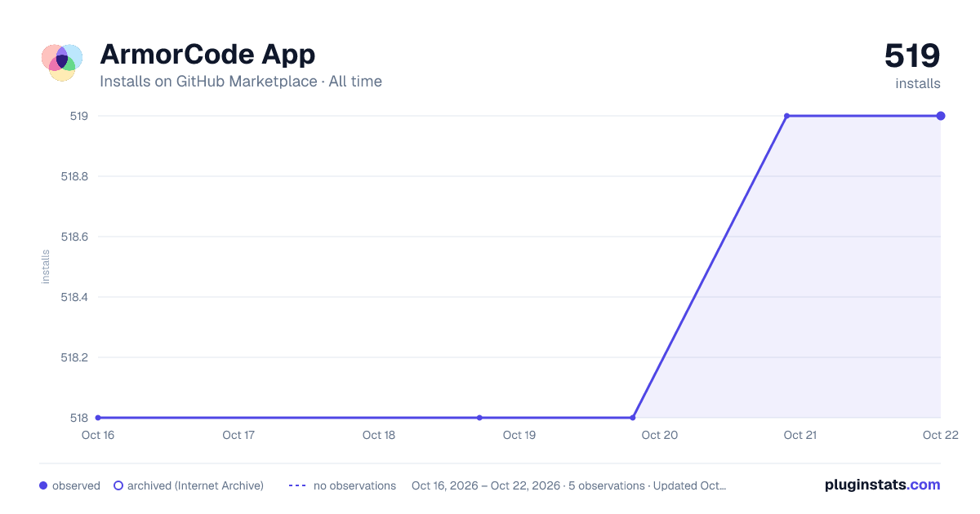Click the final data point at Oct 22
This screenshot has width=980, height=514.
[x=941, y=116]
